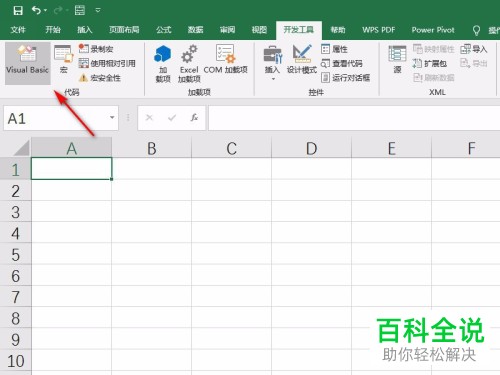Open the Macros (宏) dialog
500x375 pixels.
[63, 60]
